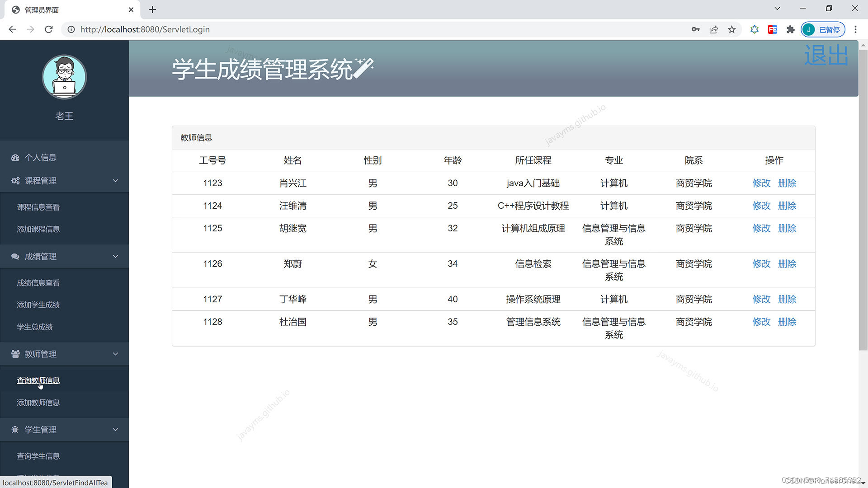868x488 pixels.
Task: Click the 老王 avatar image
Action: tap(64, 77)
